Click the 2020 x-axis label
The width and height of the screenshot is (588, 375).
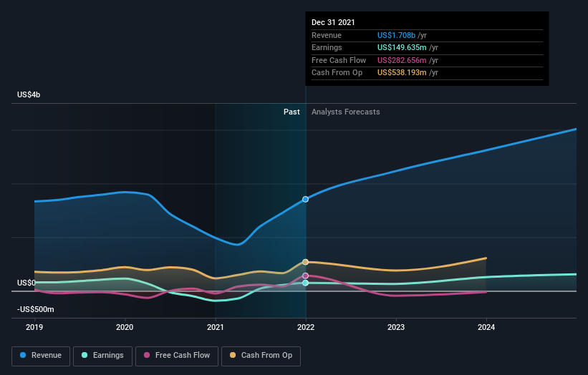pos(125,328)
